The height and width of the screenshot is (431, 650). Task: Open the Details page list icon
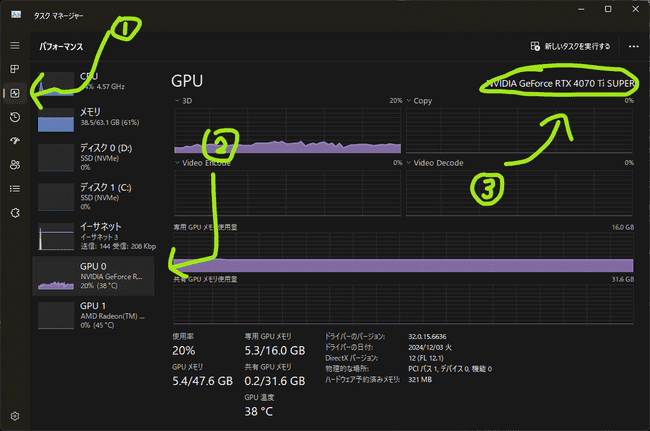(x=15, y=189)
